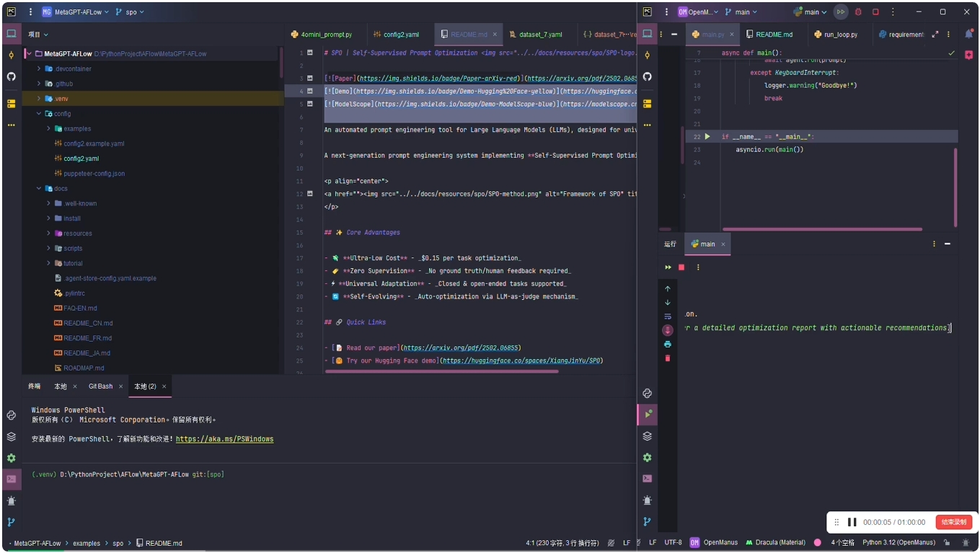
Task: Collapse the docs folder
Action: (x=39, y=189)
